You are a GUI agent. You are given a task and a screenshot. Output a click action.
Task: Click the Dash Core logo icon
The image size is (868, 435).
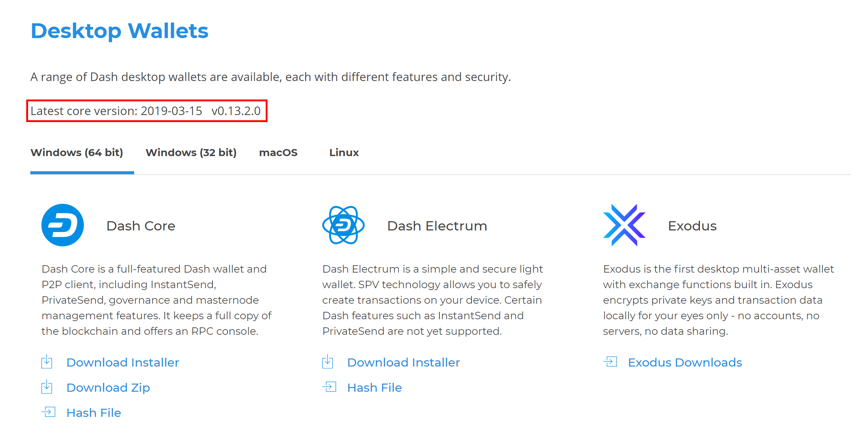(62, 225)
